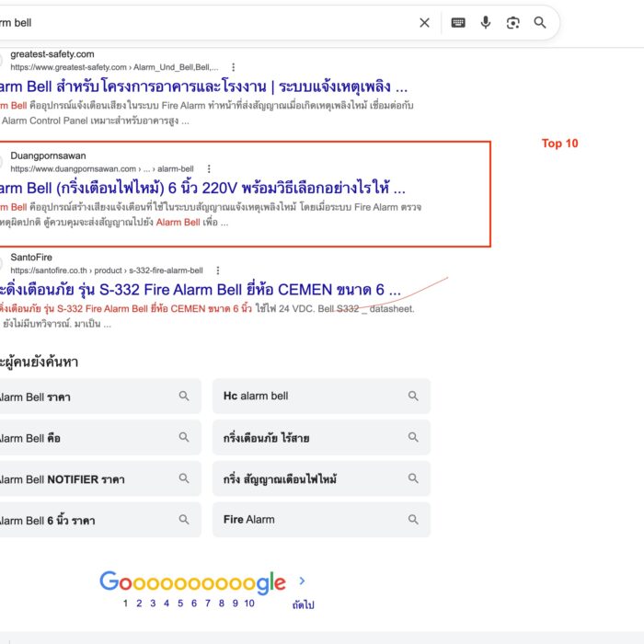Go to results page 10
The image size is (644, 644).
click(249, 604)
